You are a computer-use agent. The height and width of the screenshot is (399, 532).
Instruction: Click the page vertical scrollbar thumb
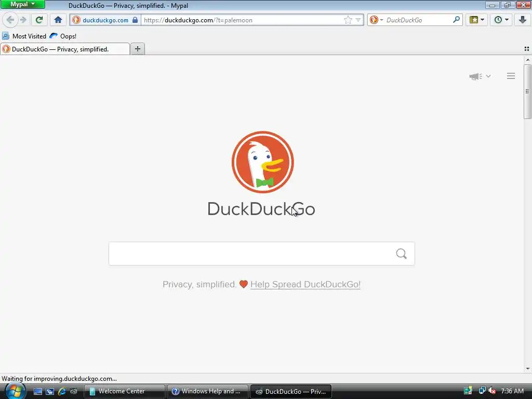[x=527, y=91]
